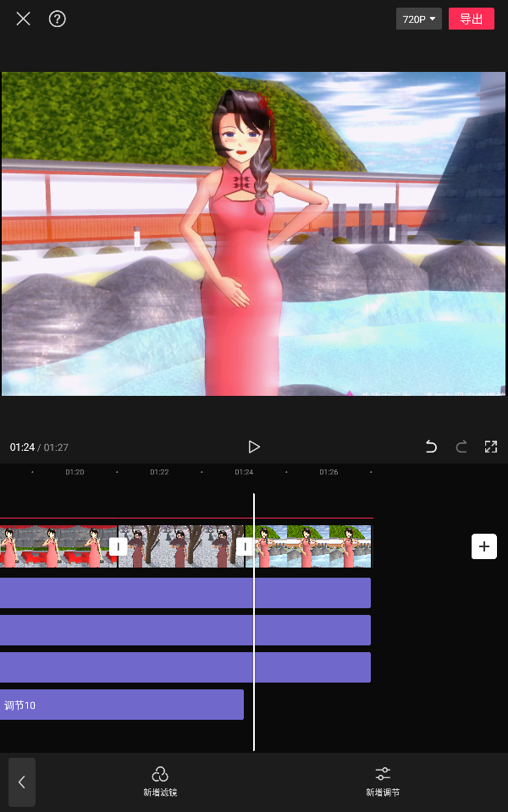Enter fullscreen preview mode
This screenshot has height=812, width=508.
pos(490,447)
